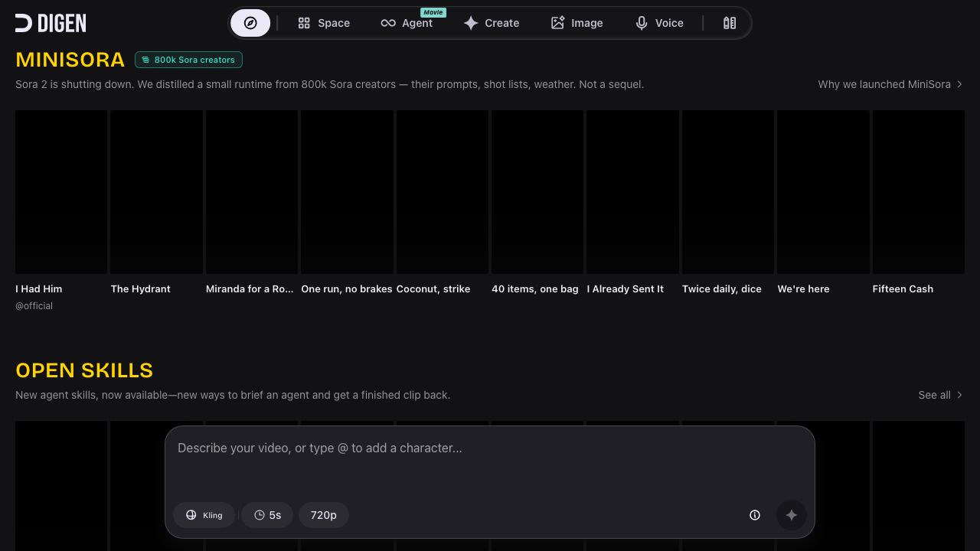The width and height of the screenshot is (980, 551).
Task: Click the 'Fifteen Cash' title
Action: (903, 289)
